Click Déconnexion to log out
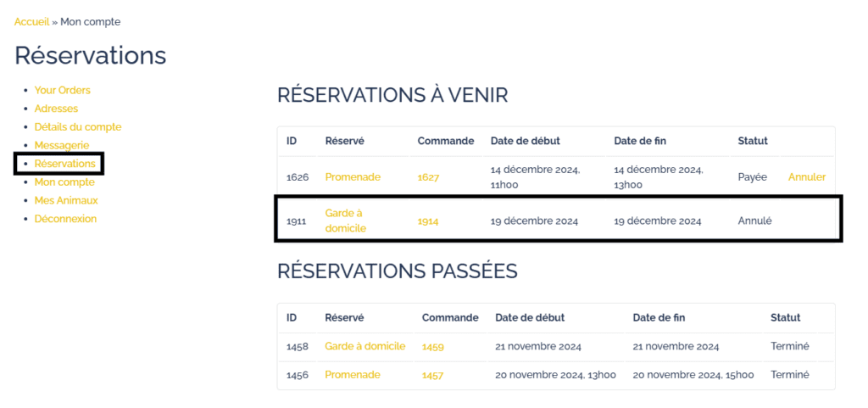The height and width of the screenshot is (408, 868). point(65,219)
